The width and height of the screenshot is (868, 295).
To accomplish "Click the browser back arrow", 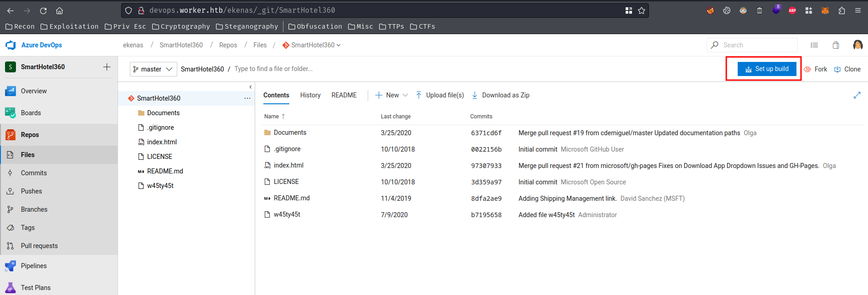I will 10,10.
